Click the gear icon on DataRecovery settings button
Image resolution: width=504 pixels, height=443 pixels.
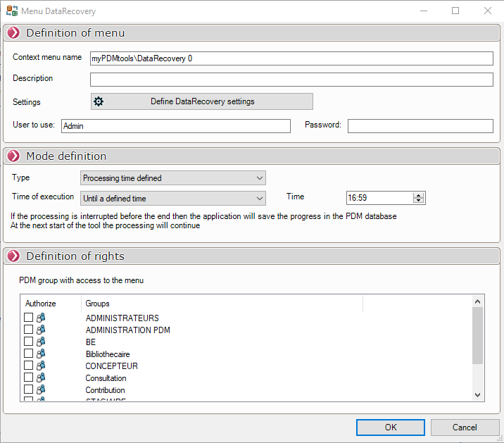tap(99, 101)
